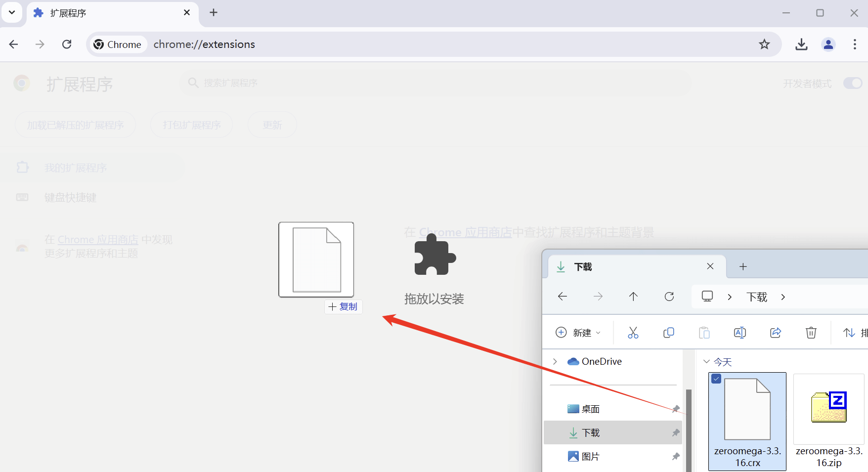Unpin 桌面 using its pin icon
Screen dimensions: 868x472
676,409
